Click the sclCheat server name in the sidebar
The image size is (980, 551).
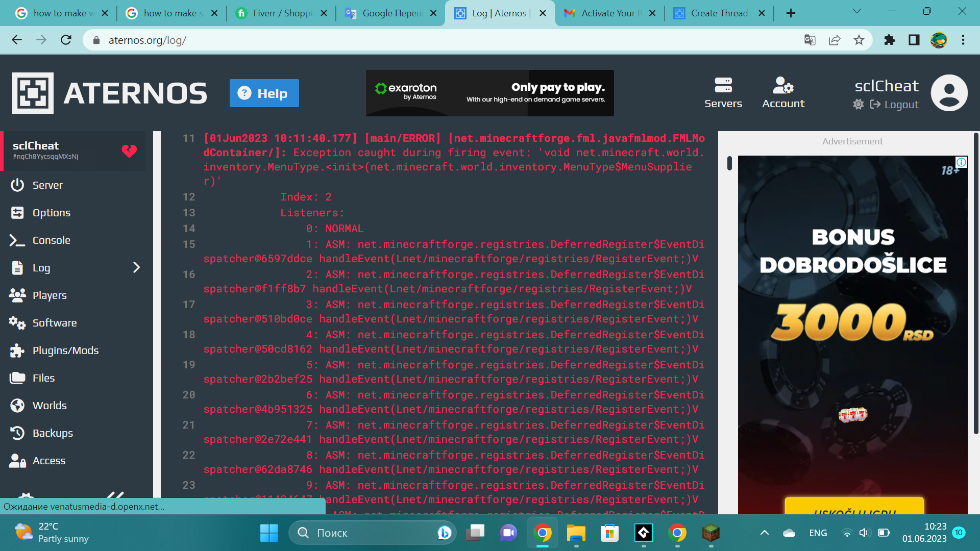(36, 146)
